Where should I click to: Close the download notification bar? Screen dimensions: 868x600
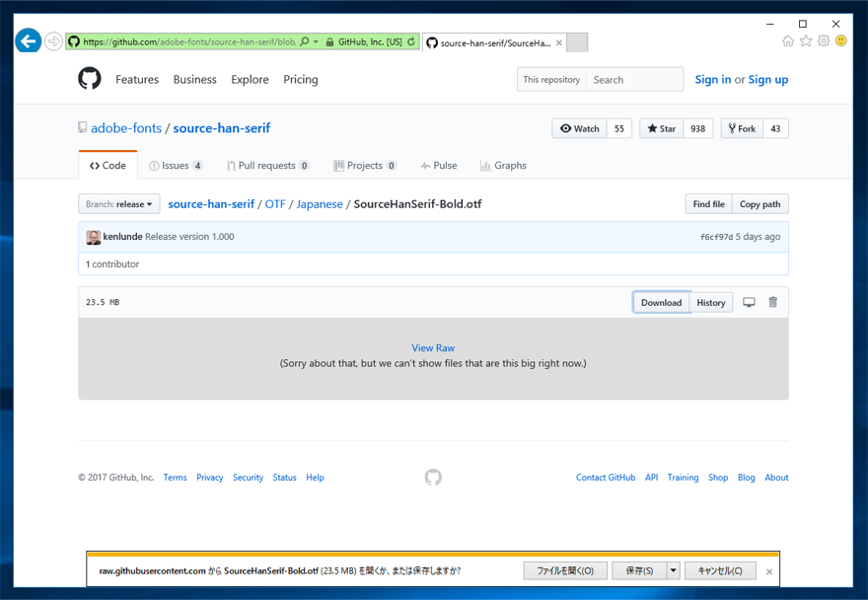769,571
